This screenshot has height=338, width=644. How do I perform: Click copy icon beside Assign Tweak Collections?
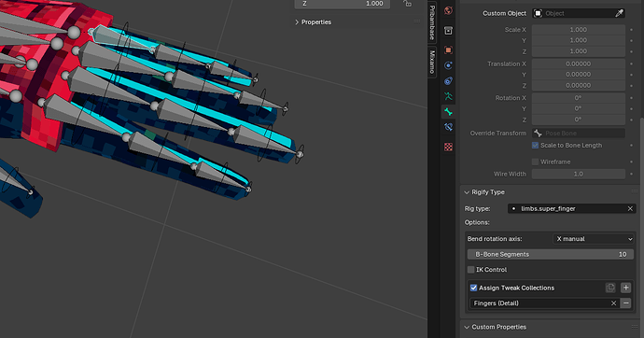(x=610, y=288)
